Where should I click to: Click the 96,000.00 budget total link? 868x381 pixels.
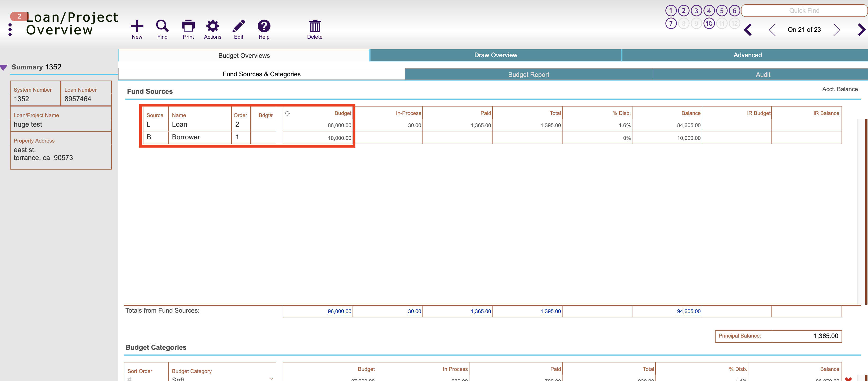pyautogui.click(x=339, y=311)
